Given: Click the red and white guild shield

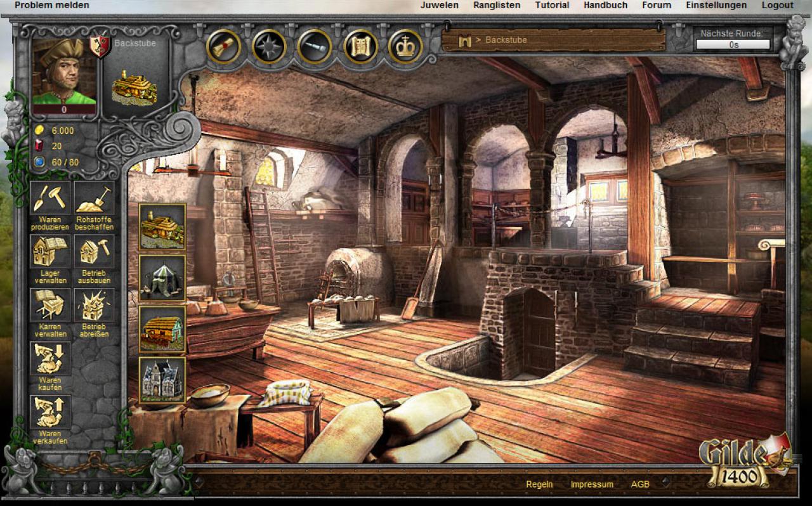Looking at the screenshot, I should [99, 46].
